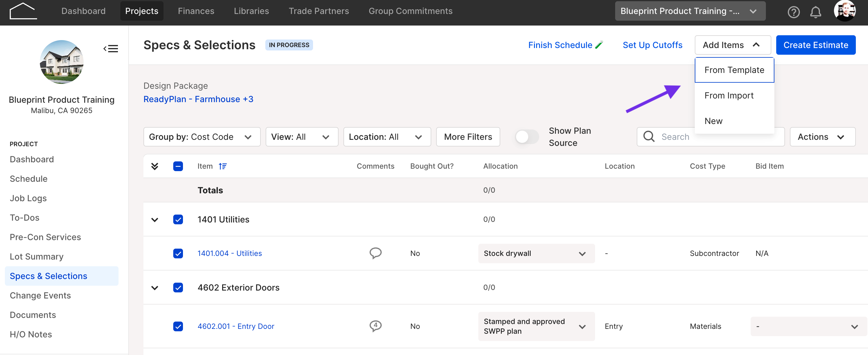Click the help question mark icon
Viewport: 868px width, 355px height.
pos(794,12)
